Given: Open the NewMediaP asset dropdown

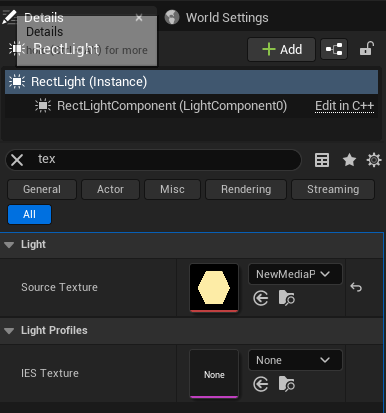Looking at the screenshot, I should tap(295, 274).
